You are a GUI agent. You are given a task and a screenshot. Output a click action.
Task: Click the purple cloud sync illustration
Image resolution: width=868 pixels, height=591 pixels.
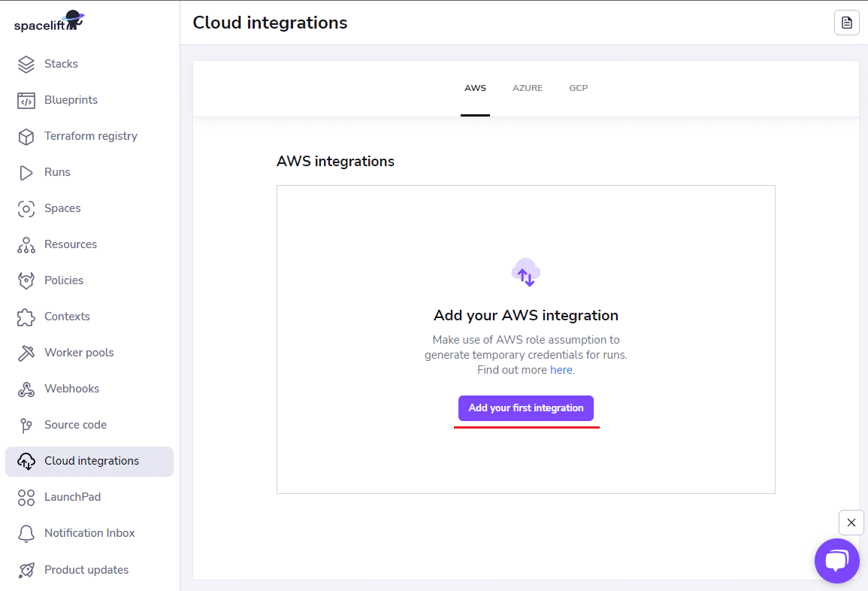tap(526, 272)
